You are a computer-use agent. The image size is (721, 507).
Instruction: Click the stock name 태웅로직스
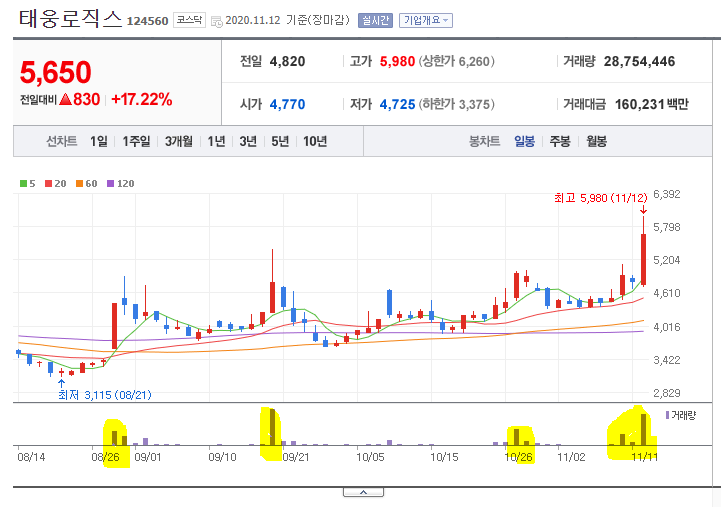coord(70,19)
